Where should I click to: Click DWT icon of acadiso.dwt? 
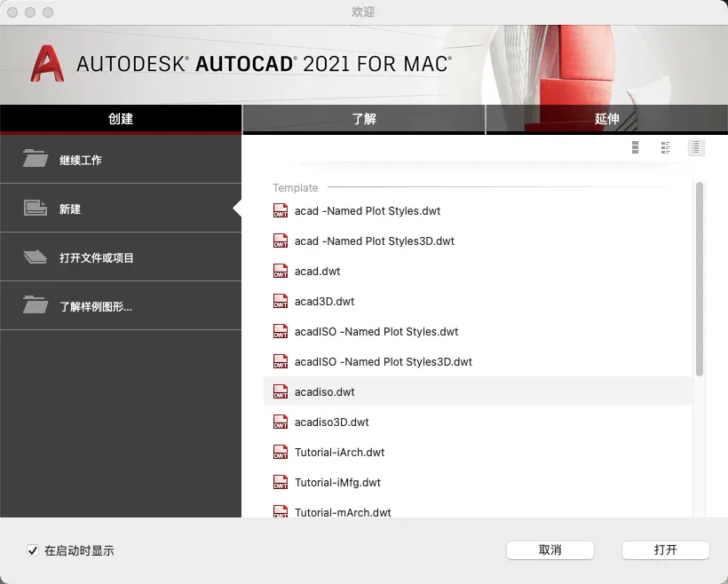pos(281,391)
